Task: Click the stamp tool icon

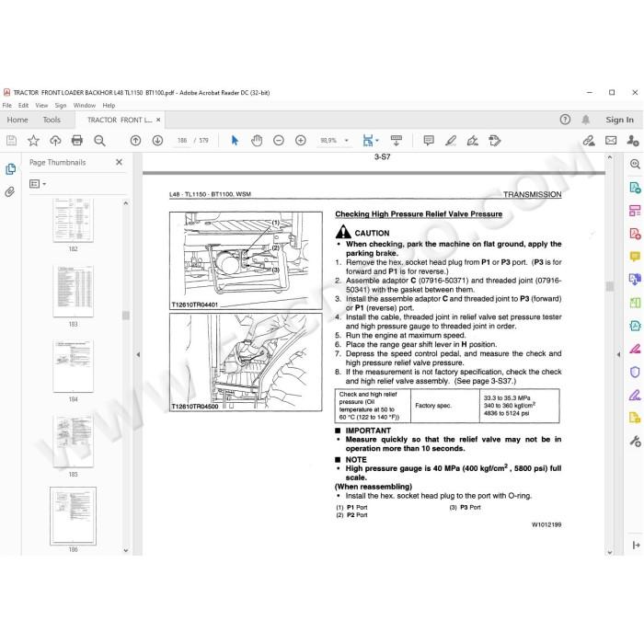Action: point(495,141)
